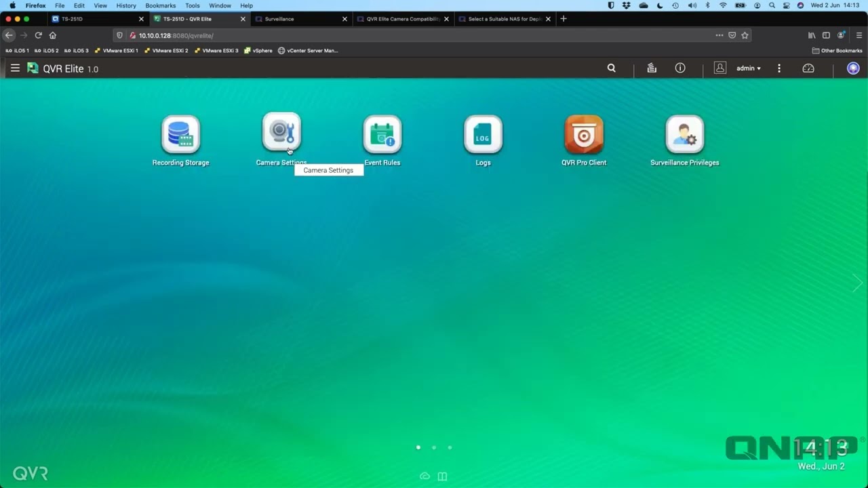Expand the Other Bookmarks folder
Image resolution: width=868 pixels, height=488 pixels.
pos(837,51)
